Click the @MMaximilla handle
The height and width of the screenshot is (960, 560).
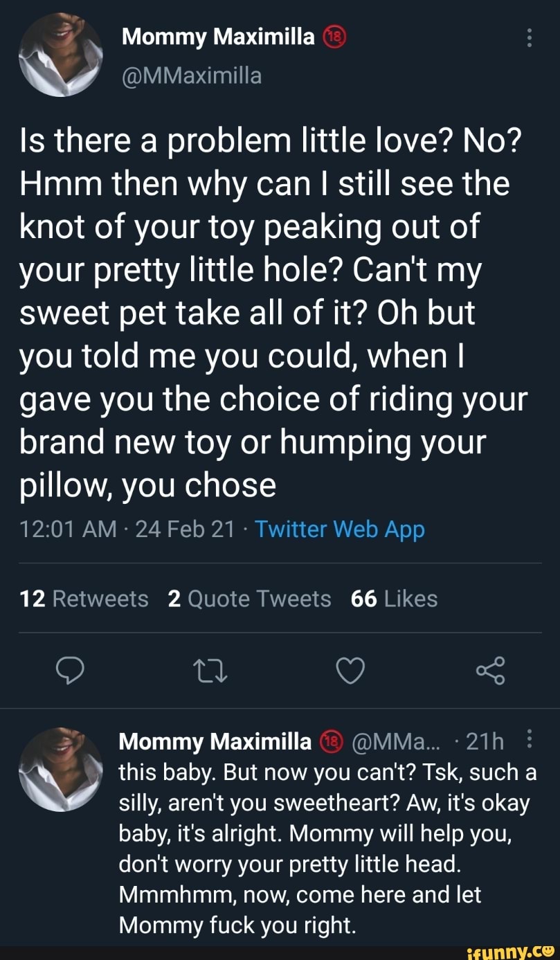coord(192,74)
